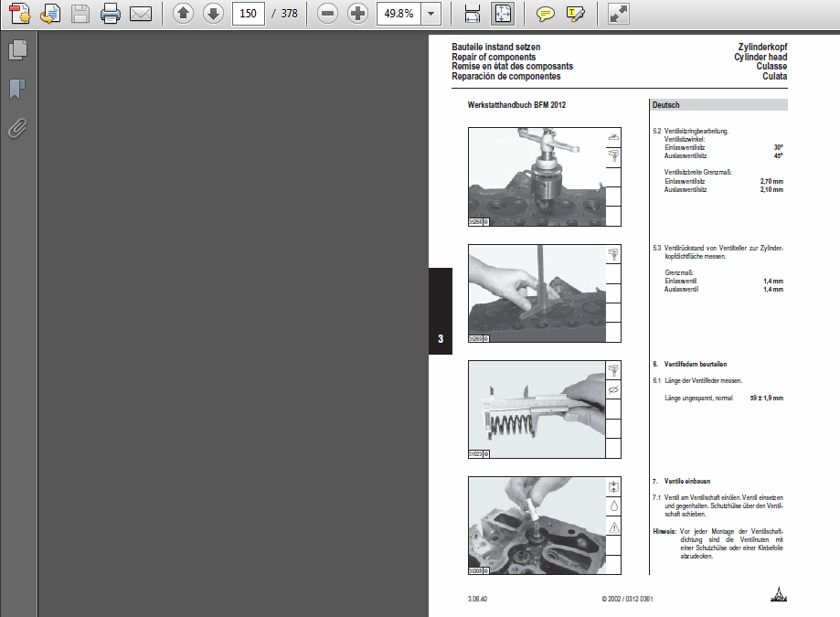Go to next page arrow
The image size is (840, 617).
(x=213, y=14)
